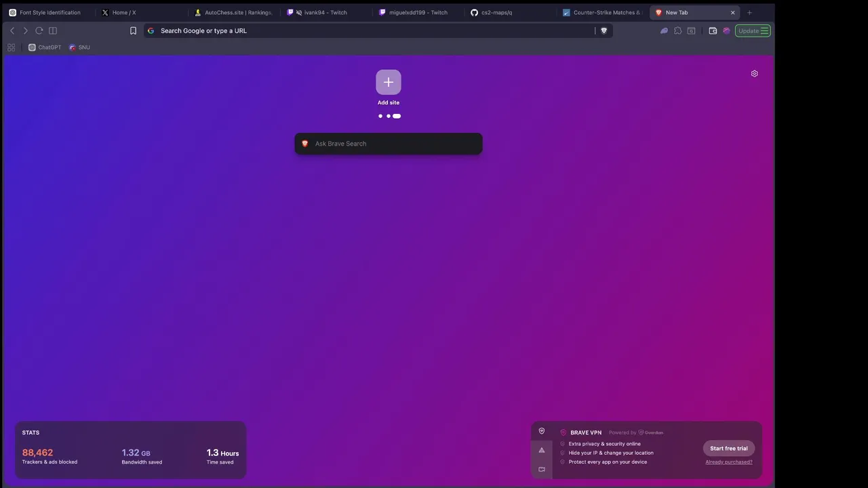Screen dimensions: 868x488
Task: Click Google icon in address bar
Action: pos(151,30)
